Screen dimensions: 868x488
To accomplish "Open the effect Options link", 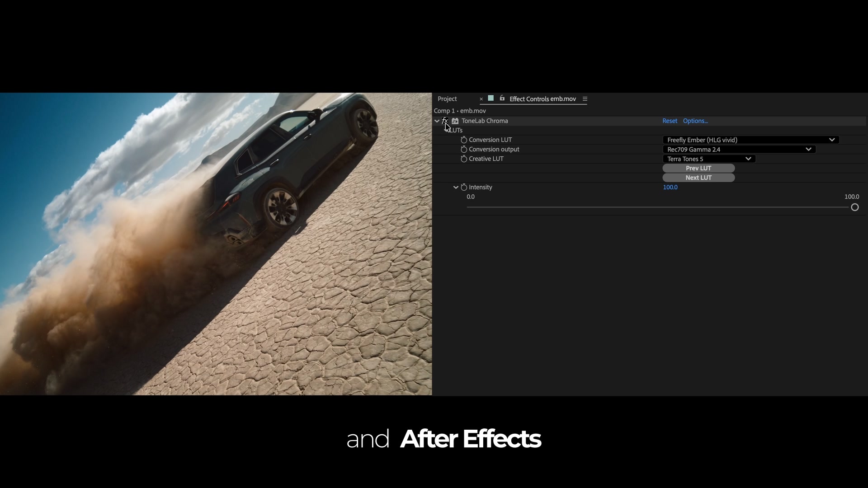I will 695,121.
